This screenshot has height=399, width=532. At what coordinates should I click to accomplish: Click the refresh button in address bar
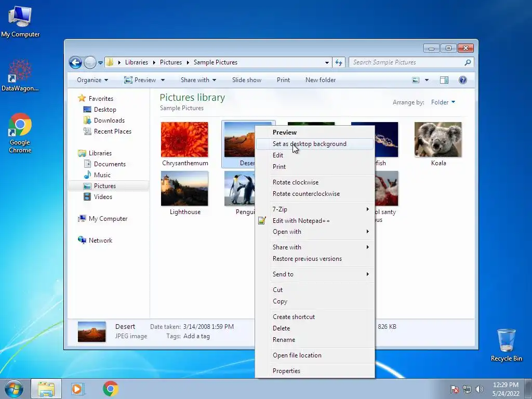[x=339, y=62]
